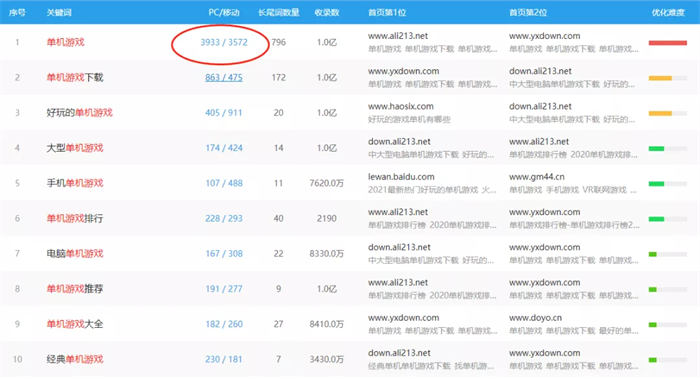This screenshot has height=379, width=700.
Task: Click the 首页第2位 column header
Action: (x=528, y=12)
